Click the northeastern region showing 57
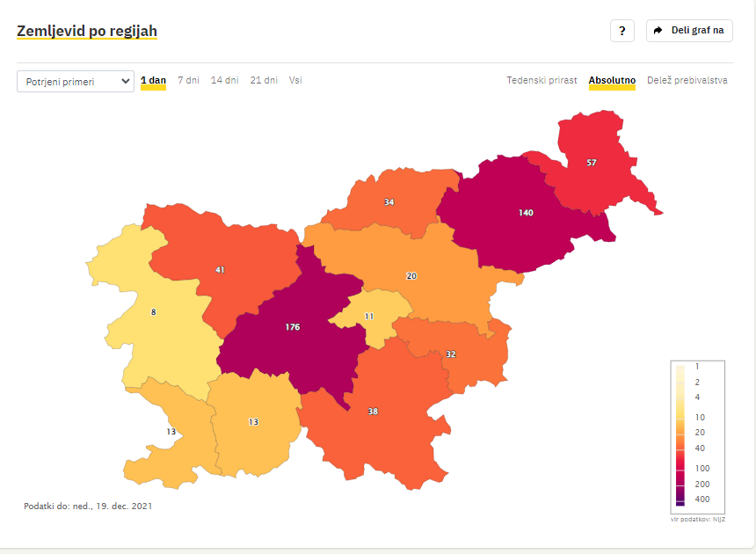 [x=592, y=163]
